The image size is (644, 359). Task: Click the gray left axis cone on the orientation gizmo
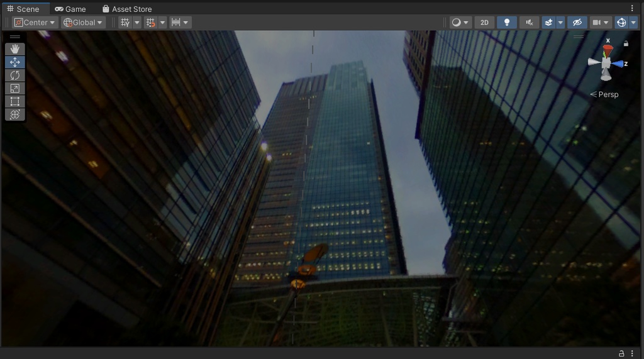tap(594, 62)
